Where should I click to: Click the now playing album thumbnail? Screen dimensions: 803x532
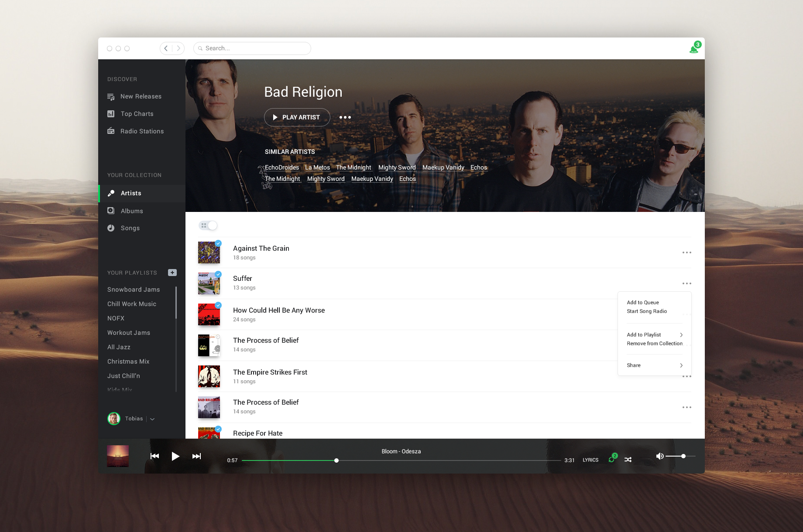[x=118, y=456]
